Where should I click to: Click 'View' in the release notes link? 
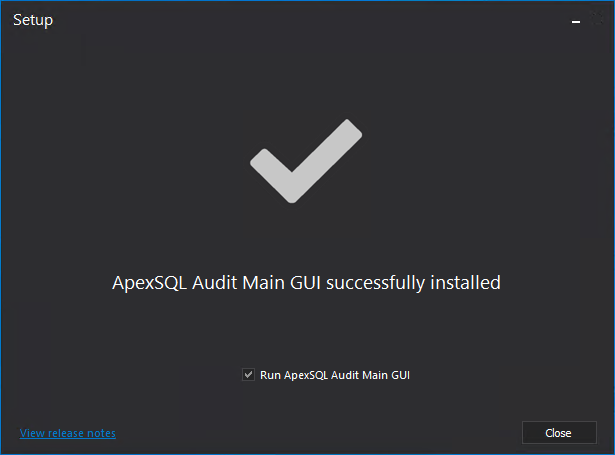(x=32, y=433)
